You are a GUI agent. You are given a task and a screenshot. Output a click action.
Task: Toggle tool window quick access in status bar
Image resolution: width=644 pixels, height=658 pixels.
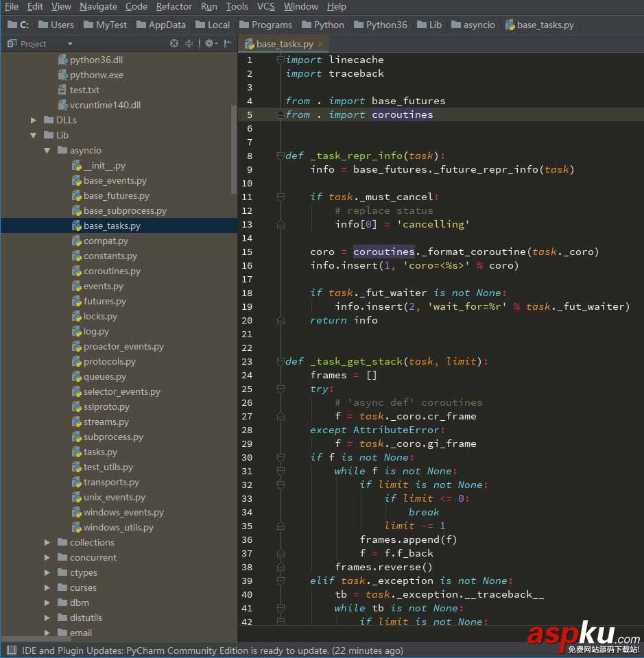click(12, 650)
